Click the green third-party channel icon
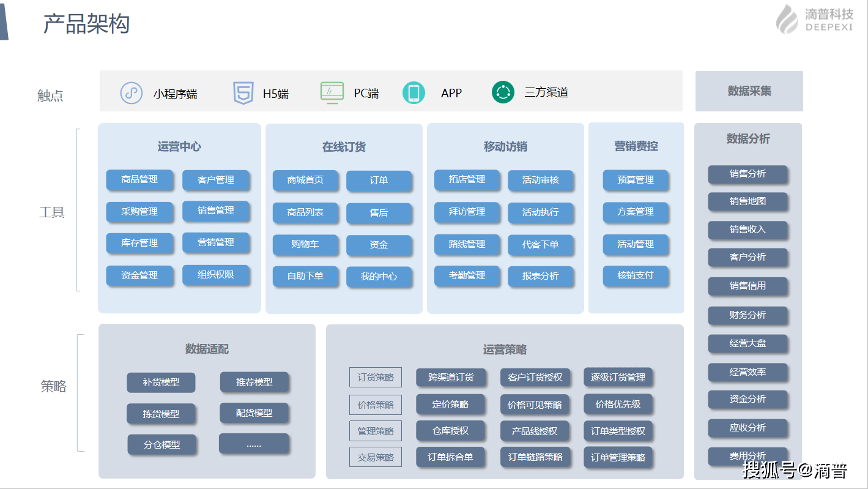Viewport: 868px width, 489px height. click(503, 92)
